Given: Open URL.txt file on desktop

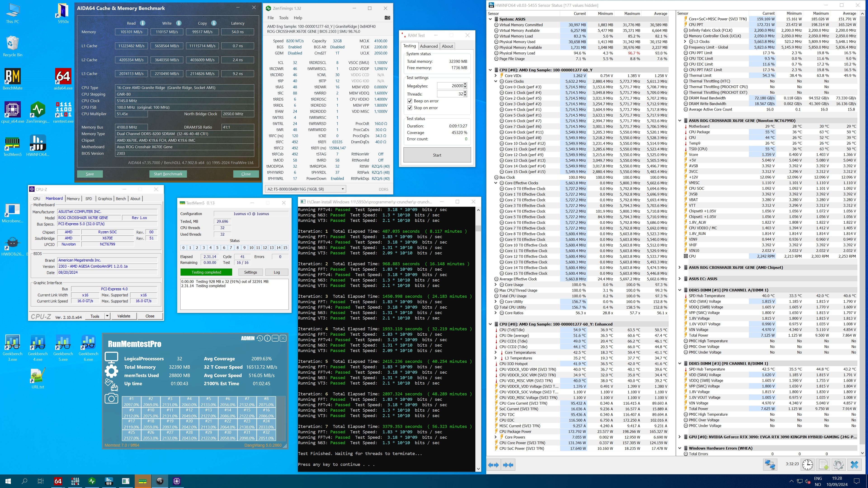Looking at the screenshot, I should (x=38, y=379).
